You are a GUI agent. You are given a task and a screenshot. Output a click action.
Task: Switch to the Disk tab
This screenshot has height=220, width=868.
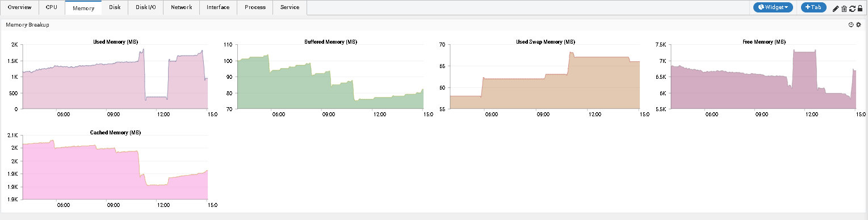(115, 7)
